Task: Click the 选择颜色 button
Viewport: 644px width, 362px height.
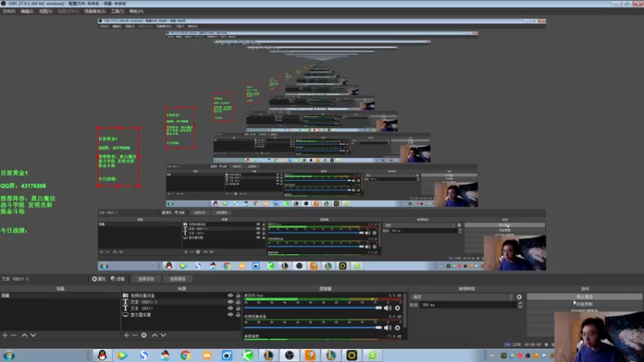Action: (x=177, y=278)
